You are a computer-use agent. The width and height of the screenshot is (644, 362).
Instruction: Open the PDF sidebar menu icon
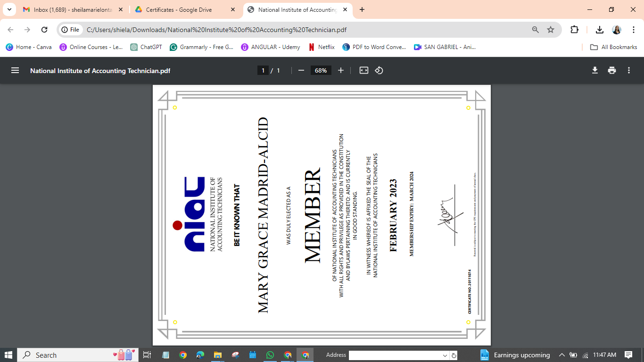[x=15, y=70]
